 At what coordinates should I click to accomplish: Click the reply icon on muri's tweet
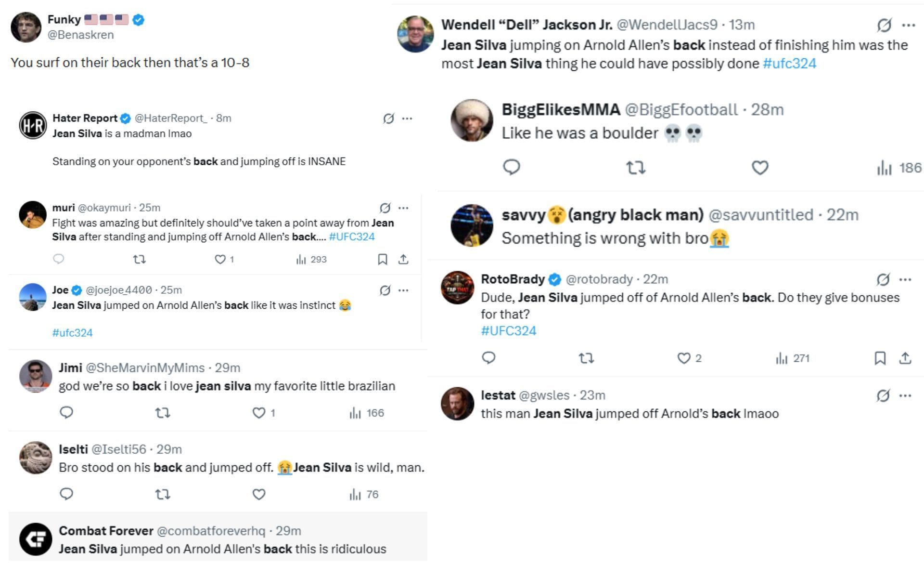59,259
